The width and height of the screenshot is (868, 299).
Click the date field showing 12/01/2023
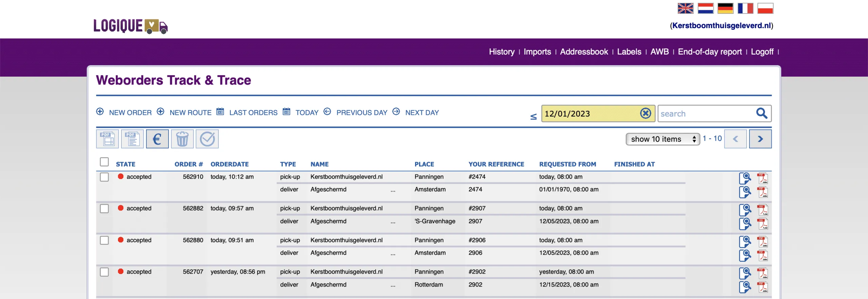(x=598, y=113)
